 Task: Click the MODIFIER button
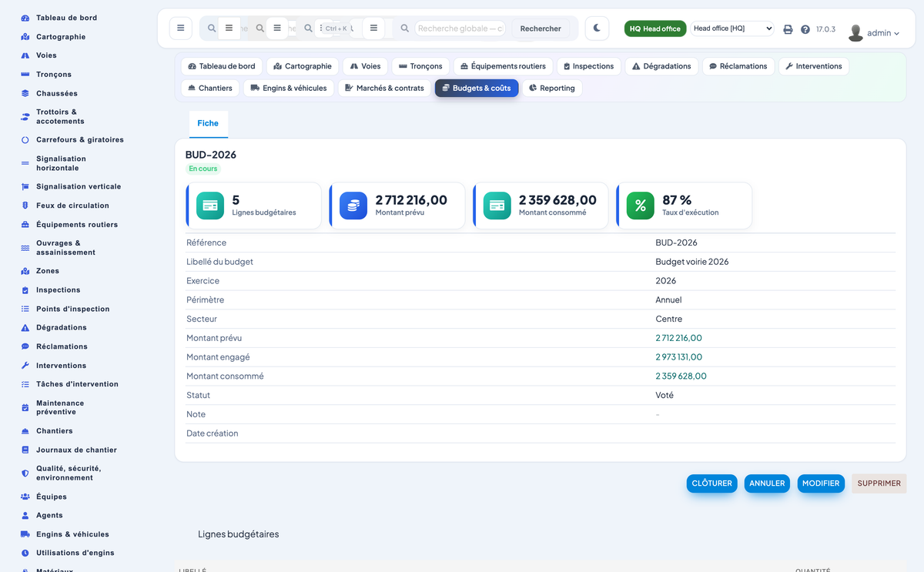(x=821, y=483)
